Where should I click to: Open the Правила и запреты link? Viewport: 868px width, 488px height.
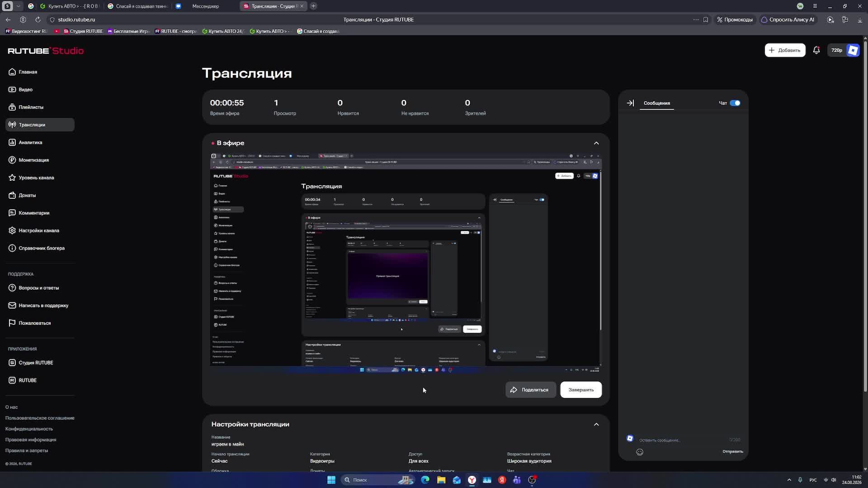click(x=27, y=450)
